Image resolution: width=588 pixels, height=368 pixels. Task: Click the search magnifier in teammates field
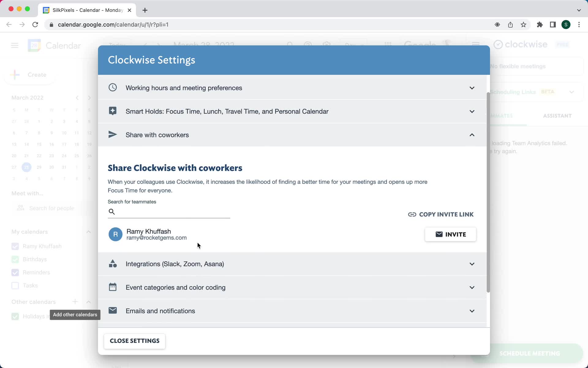112,212
